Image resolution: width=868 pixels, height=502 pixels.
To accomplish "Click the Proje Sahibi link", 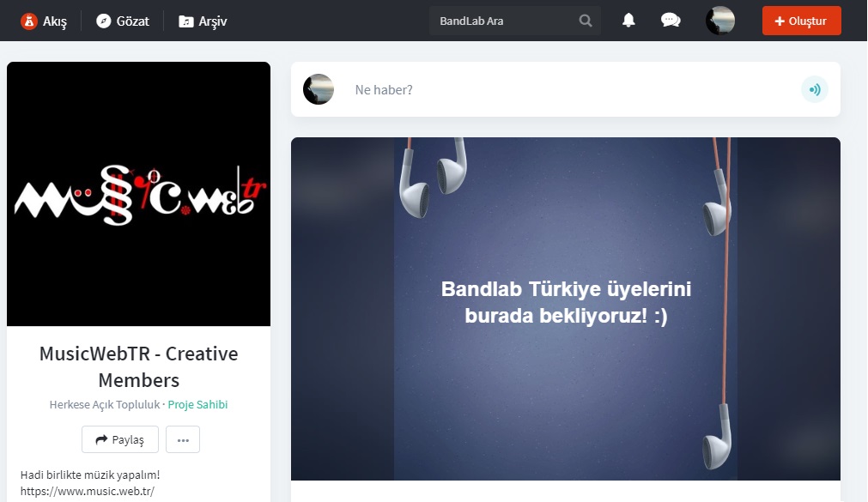I will (x=197, y=404).
